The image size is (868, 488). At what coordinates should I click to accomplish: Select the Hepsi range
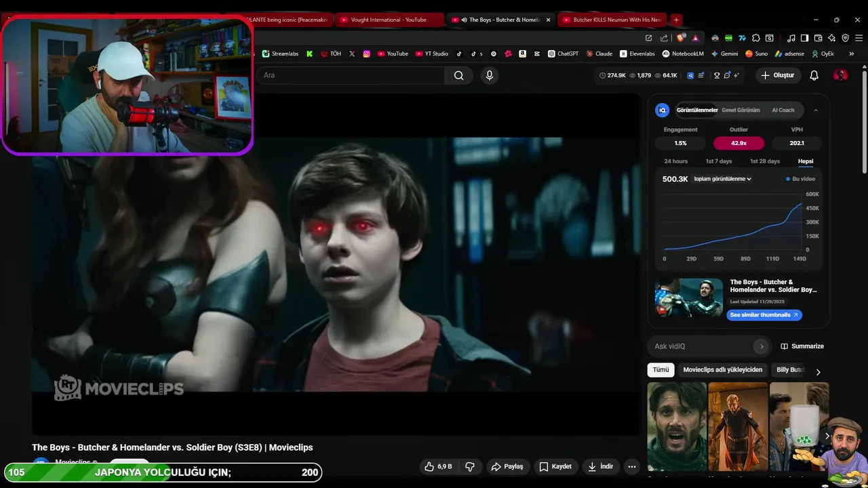(806, 161)
